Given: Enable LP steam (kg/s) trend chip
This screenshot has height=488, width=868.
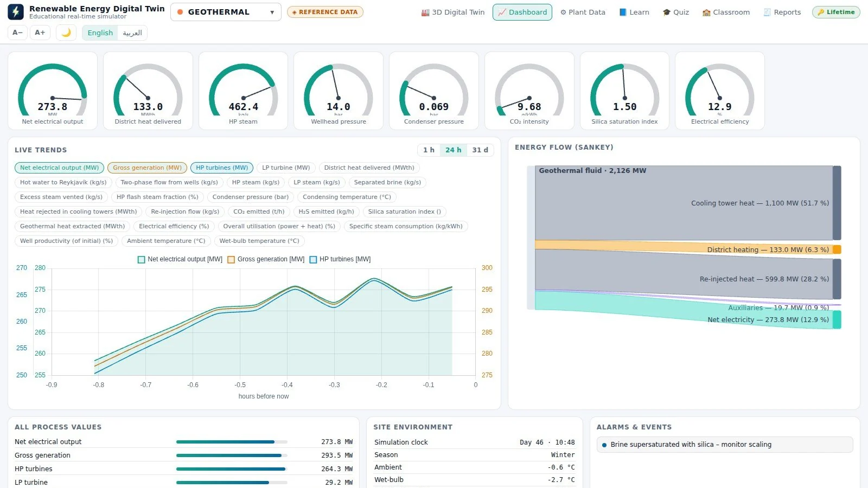Looking at the screenshot, I should point(317,182).
